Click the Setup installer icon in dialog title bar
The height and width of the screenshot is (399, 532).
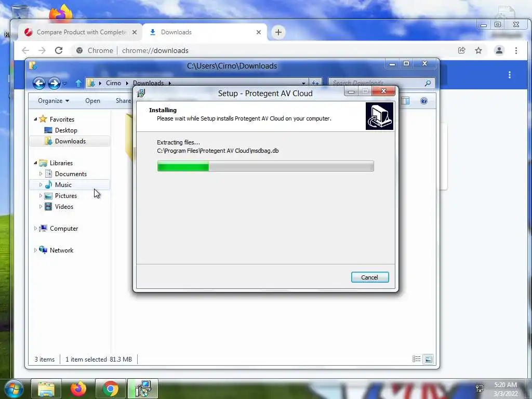(141, 93)
